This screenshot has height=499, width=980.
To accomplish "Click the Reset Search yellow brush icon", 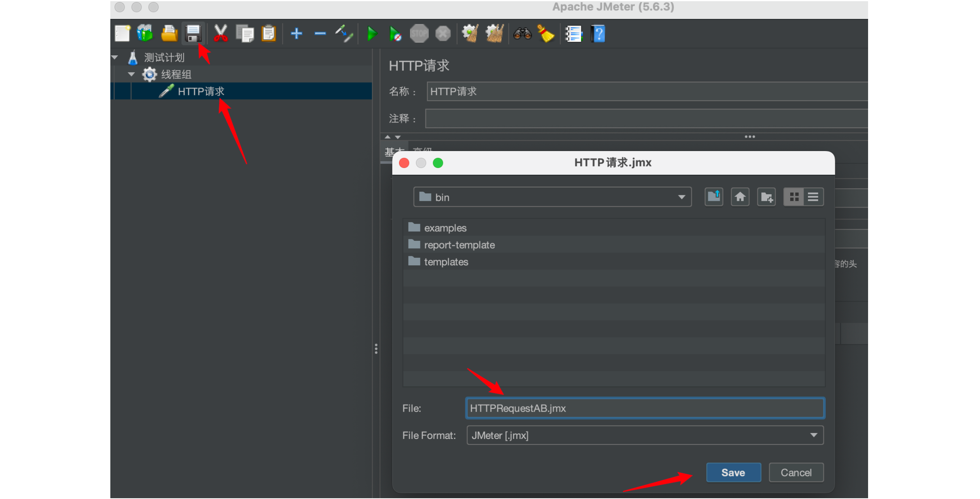I will click(546, 34).
